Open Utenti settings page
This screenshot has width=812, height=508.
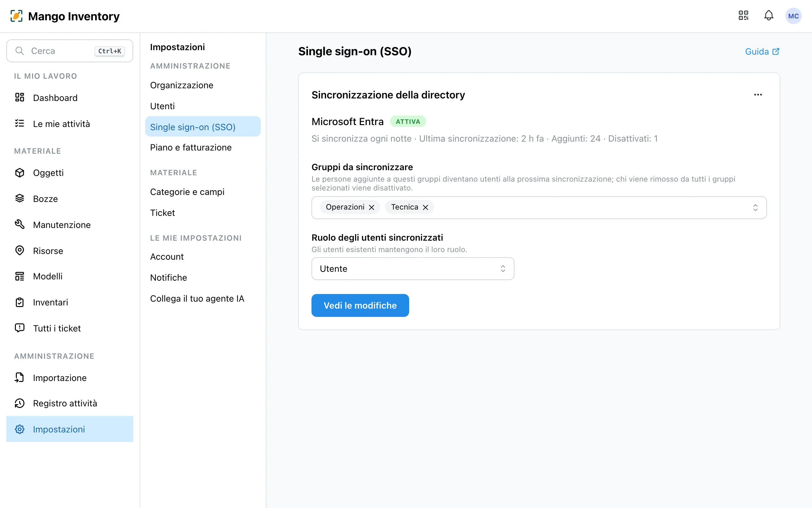point(203,106)
